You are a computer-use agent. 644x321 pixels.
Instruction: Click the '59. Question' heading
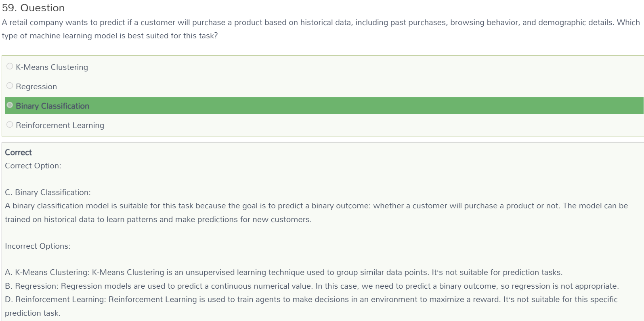(33, 8)
